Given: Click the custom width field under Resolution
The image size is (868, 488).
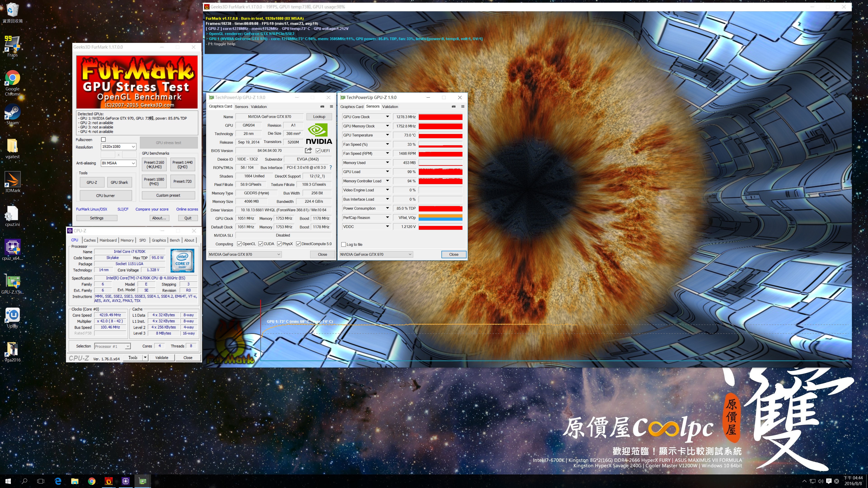Looking at the screenshot, I should [x=108, y=155].
